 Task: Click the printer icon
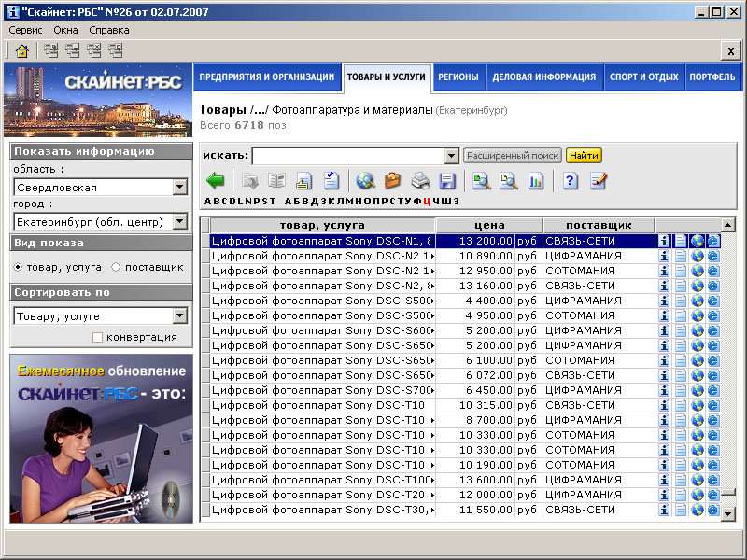click(x=420, y=181)
